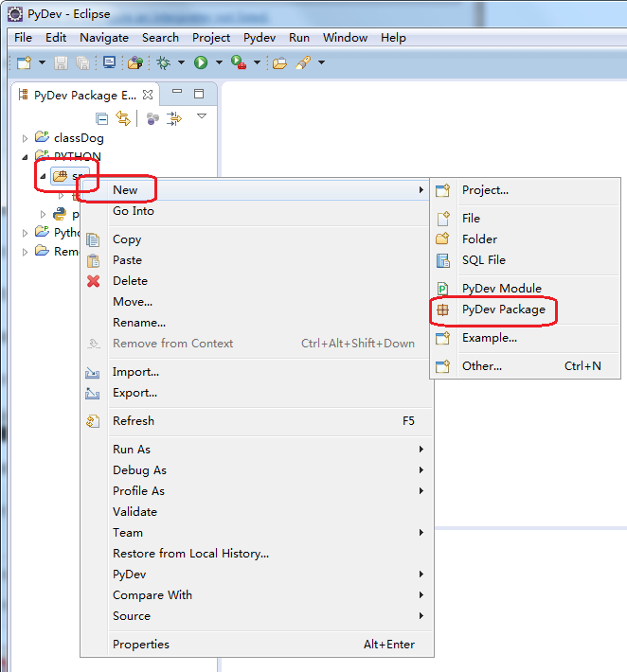627x672 pixels.
Task: Choose Other... in New submenu
Action: [526, 366]
